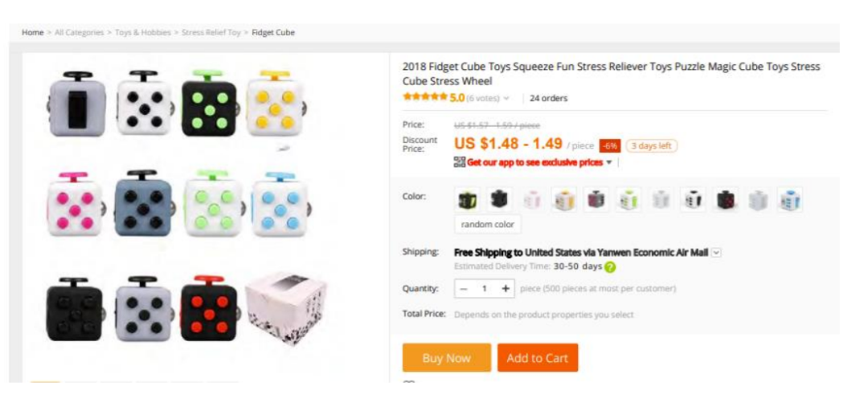The height and width of the screenshot is (407, 868).
Task: Select the white and light green cube color
Action: click(x=628, y=199)
